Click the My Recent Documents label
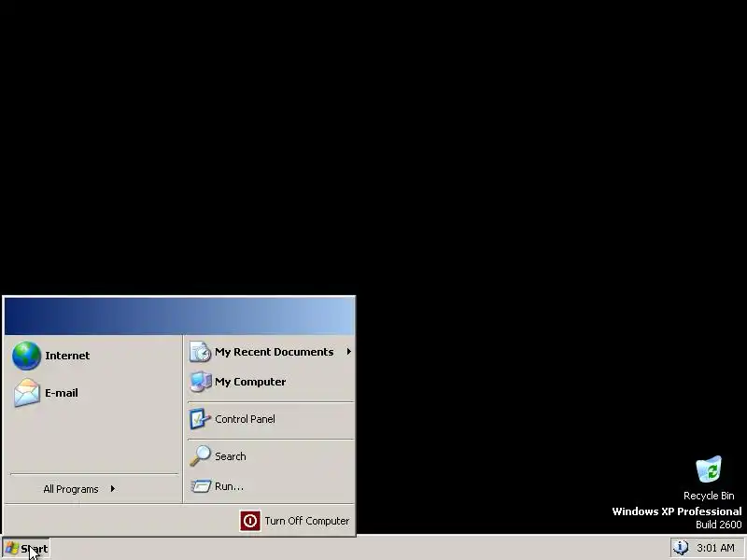 coord(274,352)
